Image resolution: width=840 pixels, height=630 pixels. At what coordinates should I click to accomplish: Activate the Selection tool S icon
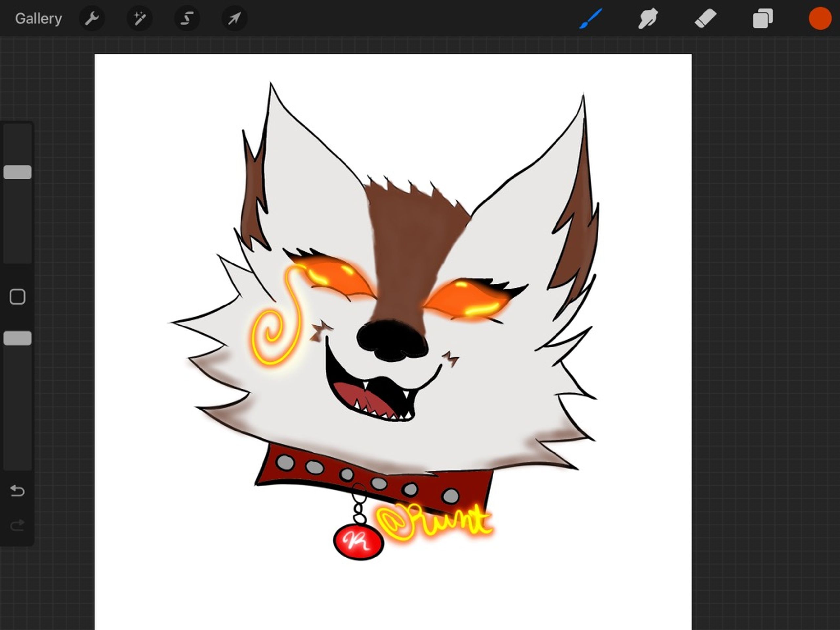[x=187, y=19]
